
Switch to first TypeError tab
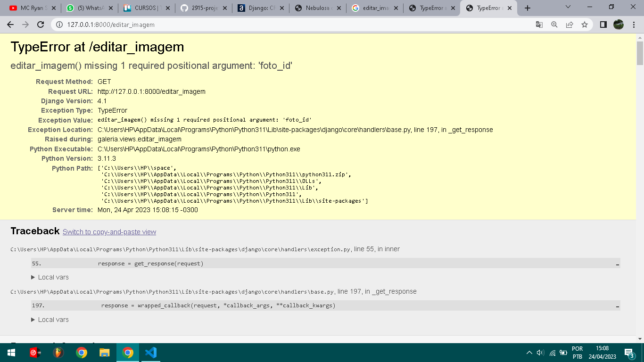[432, 8]
